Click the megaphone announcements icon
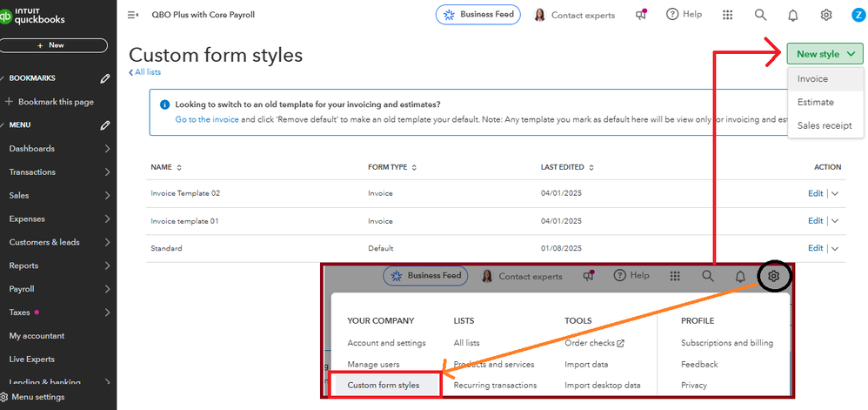The image size is (868, 410). pyautogui.click(x=641, y=15)
